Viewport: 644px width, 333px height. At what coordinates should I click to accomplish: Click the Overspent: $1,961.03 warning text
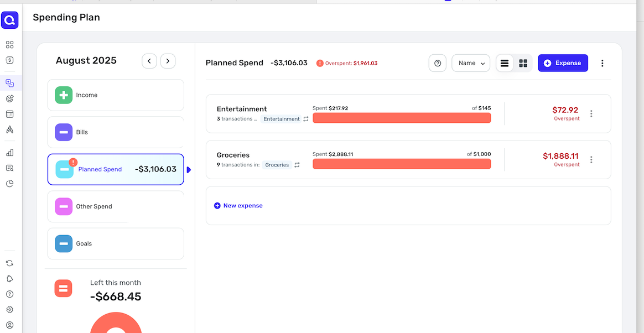point(351,63)
